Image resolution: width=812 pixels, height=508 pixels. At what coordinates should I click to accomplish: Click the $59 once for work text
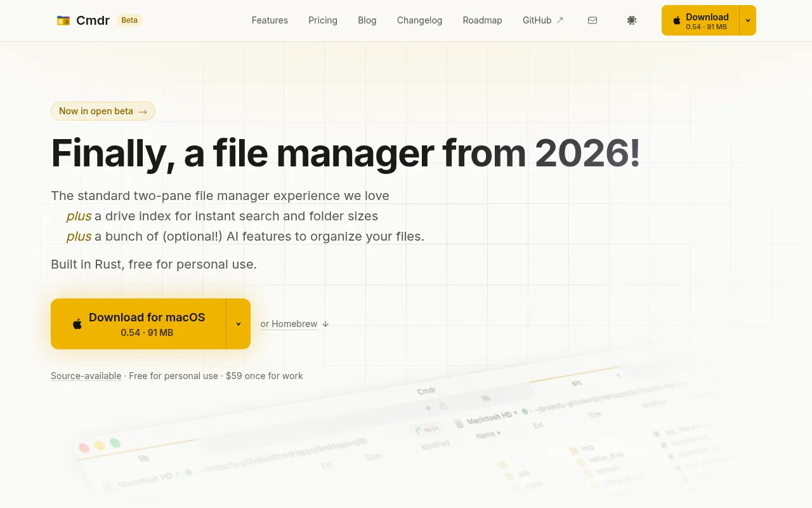tap(265, 376)
